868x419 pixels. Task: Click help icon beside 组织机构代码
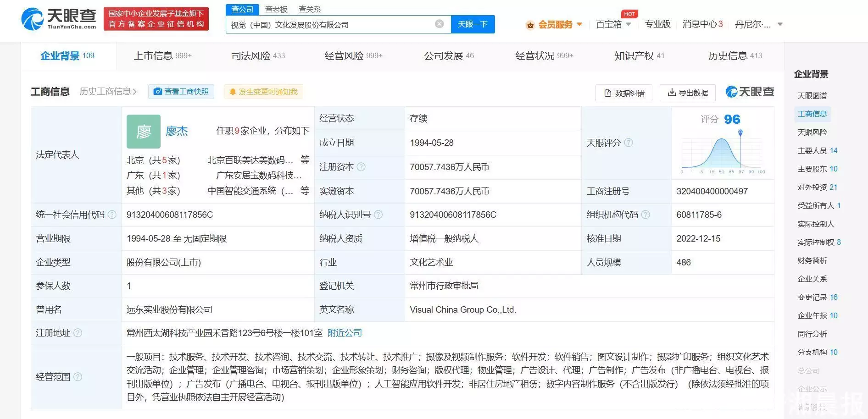point(645,215)
